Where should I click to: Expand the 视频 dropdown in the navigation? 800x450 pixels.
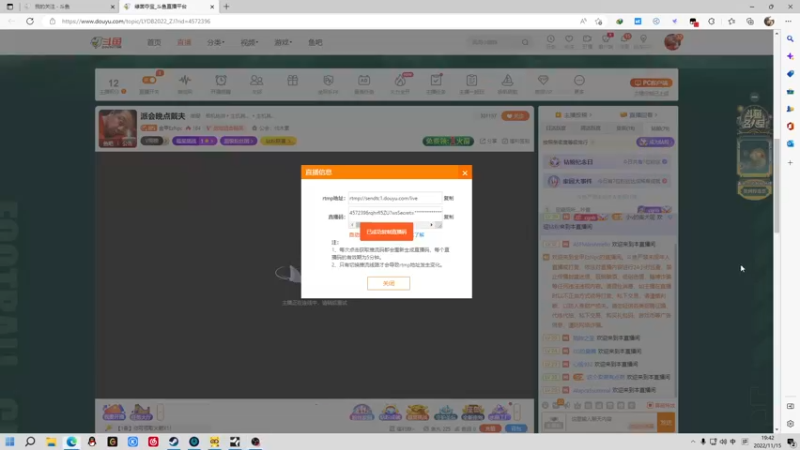(x=249, y=42)
